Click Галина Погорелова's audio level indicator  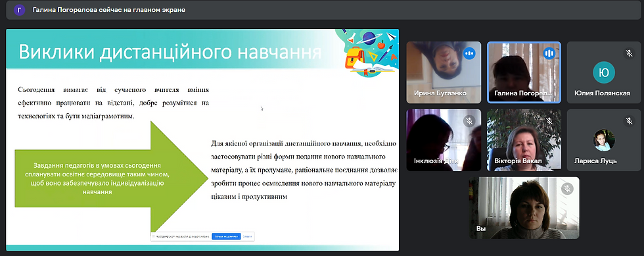(549, 53)
